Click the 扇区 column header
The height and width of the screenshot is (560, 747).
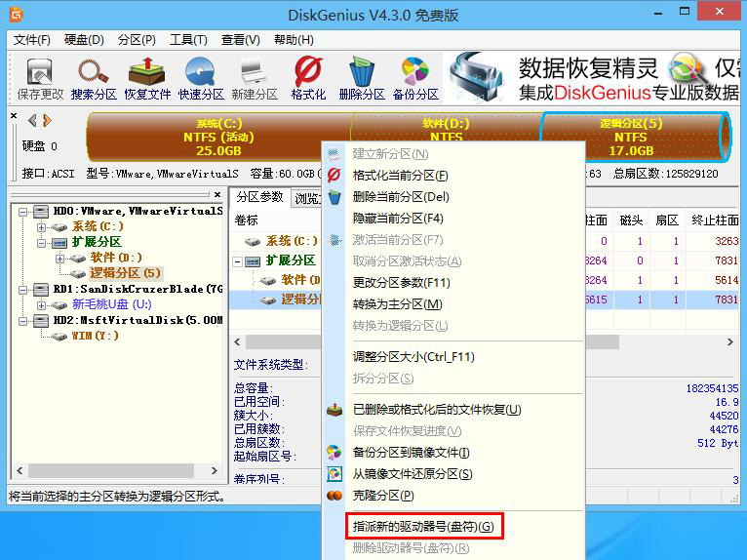point(667,220)
